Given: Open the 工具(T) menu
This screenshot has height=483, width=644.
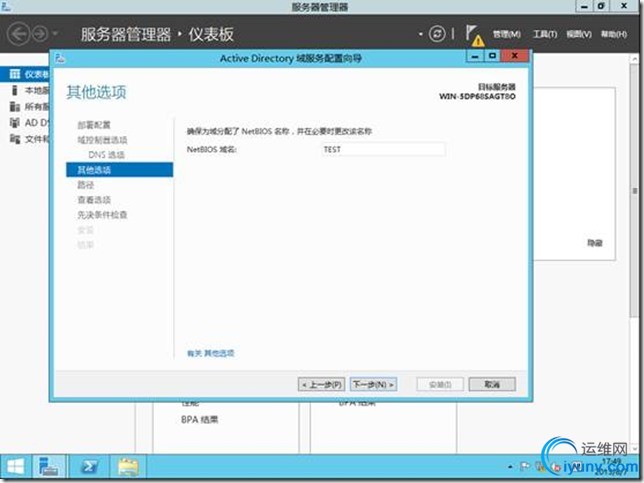Looking at the screenshot, I should pyautogui.click(x=545, y=34).
